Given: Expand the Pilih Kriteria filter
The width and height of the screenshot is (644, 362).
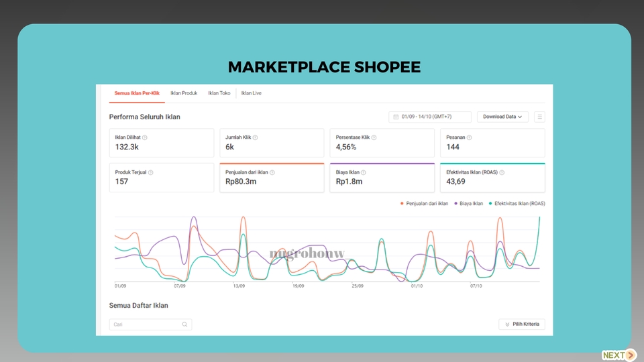Looking at the screenshot, I should (522, 324).
